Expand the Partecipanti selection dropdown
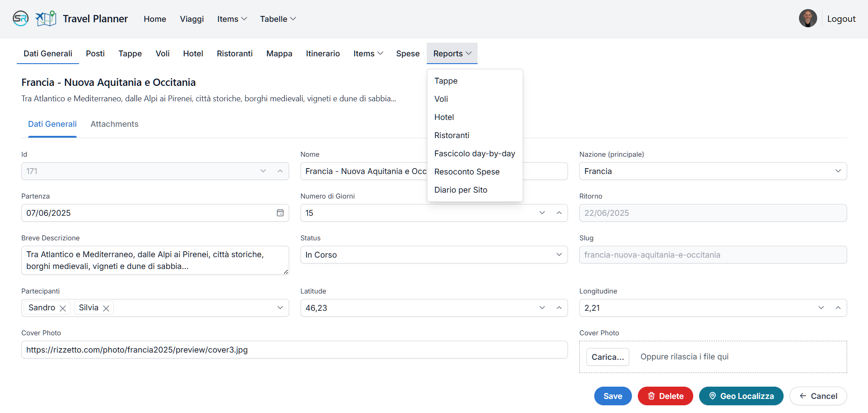Screen dimensions: 868x413 click(280, 308)
